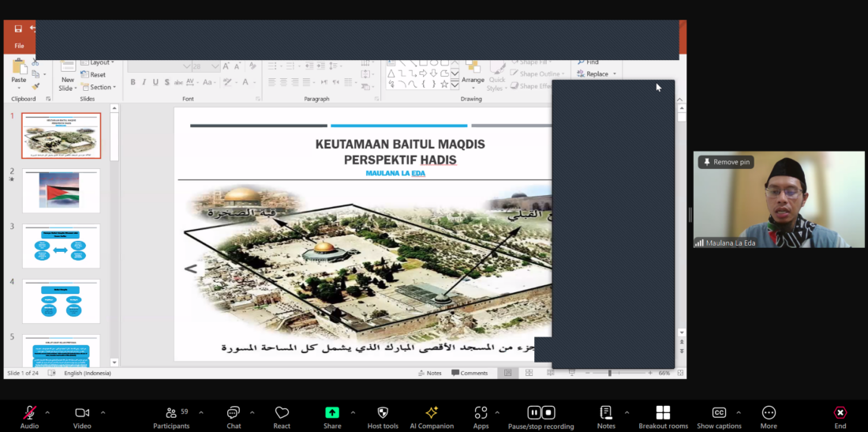Select slide 2 thumbnail with flag
Screen dimensions: 868x432
61,190
